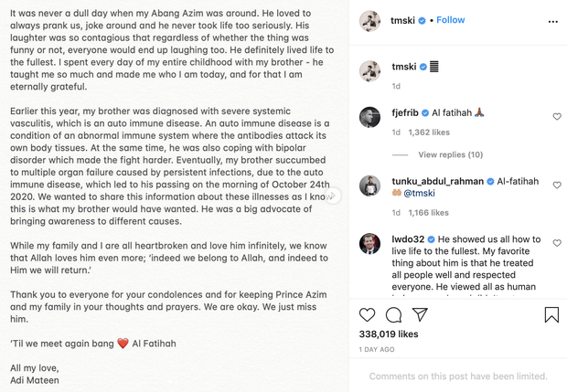Image resolution: width=567 pixels, height=392 pixels.
Task: Open the three-dot post options menu
Action: tap(552, 20)
